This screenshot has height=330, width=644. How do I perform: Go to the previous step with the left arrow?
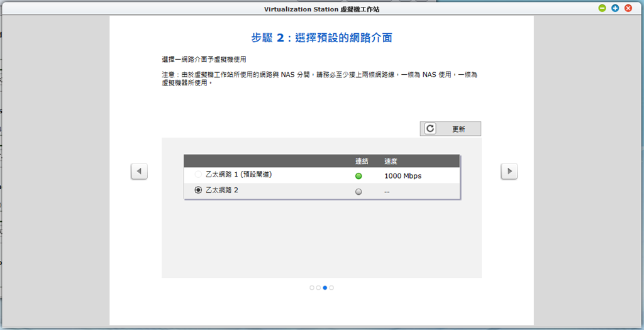click(139, 171)
